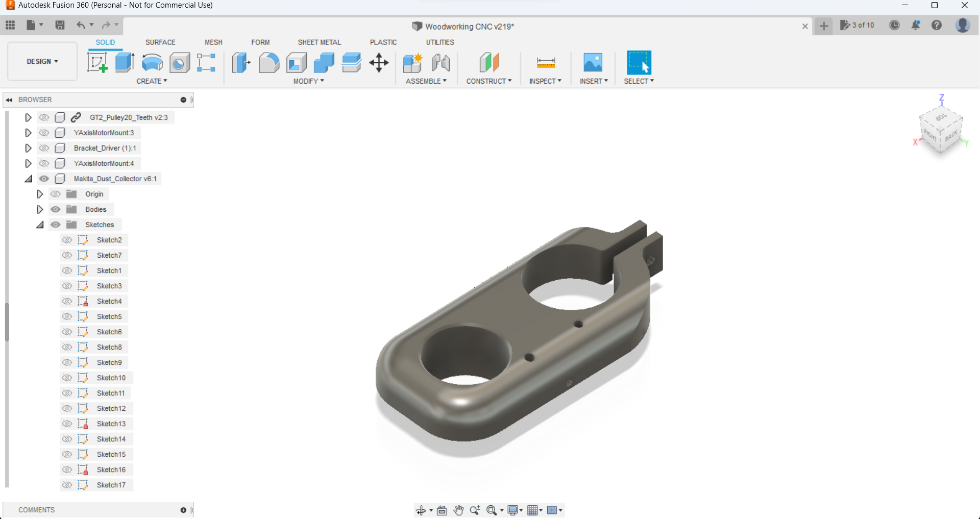The width and height of the screenshot is (980, 519).
Task: Open the job status clock icon
Action: click(x=894, y=25)
